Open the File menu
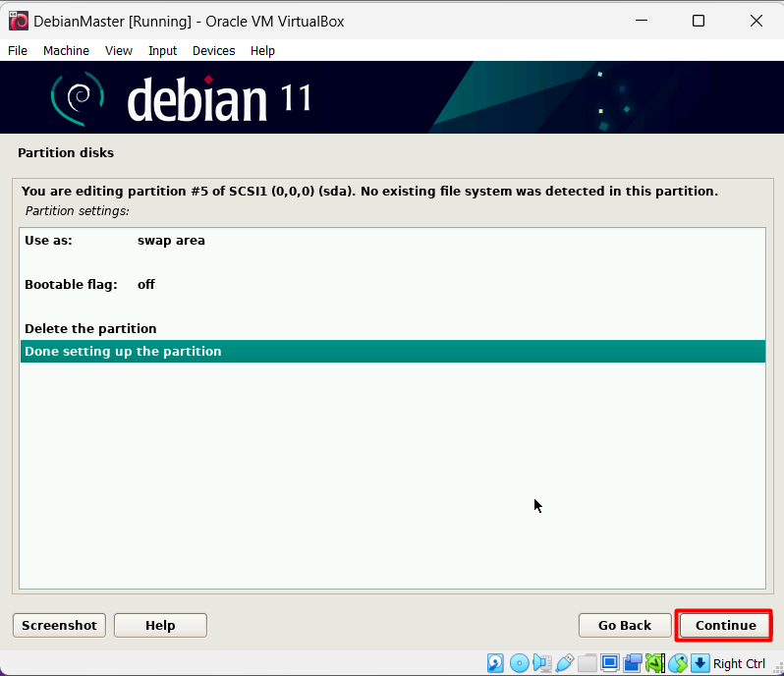 click(18, 50)
